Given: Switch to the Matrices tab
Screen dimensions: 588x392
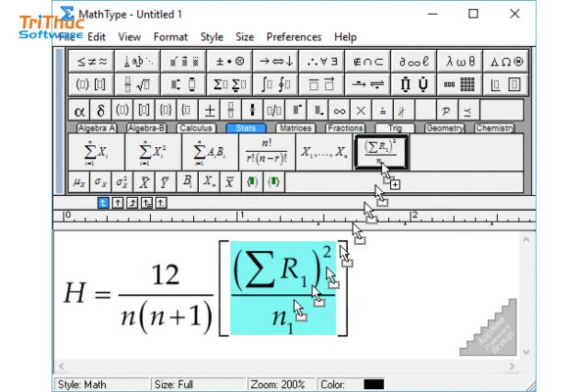Looking at the screenshot, I should coord(296,128).
